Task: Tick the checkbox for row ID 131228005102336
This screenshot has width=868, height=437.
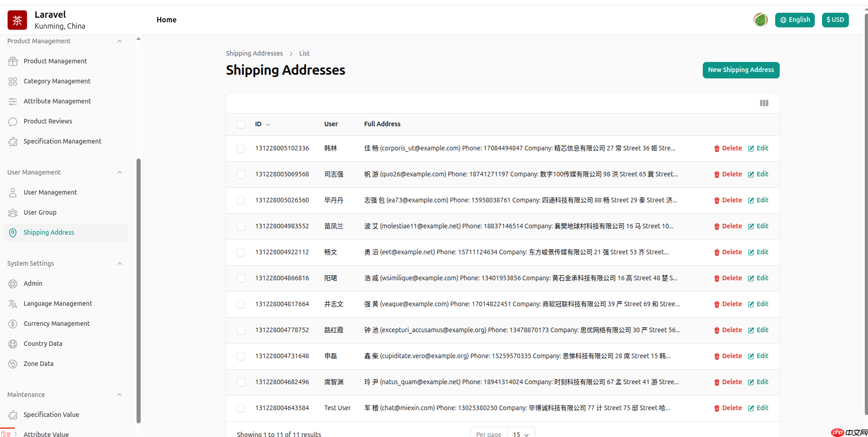Action: point(240,148)
